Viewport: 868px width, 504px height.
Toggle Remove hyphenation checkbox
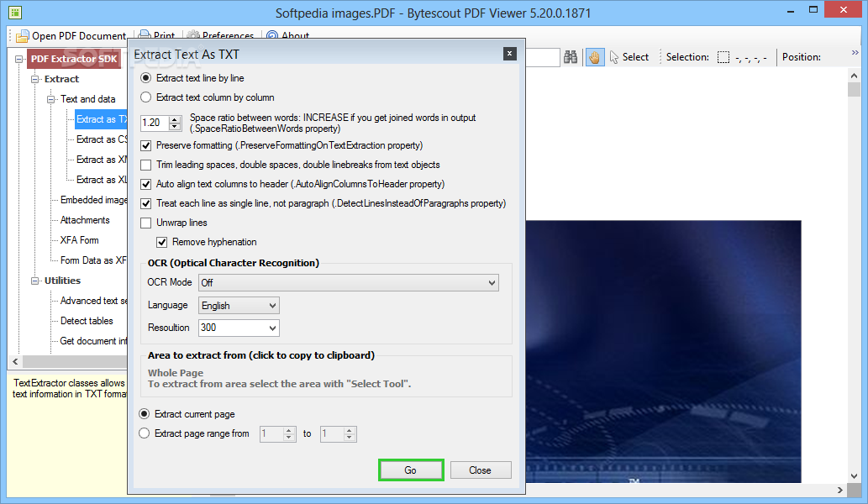tap(162, 242)
